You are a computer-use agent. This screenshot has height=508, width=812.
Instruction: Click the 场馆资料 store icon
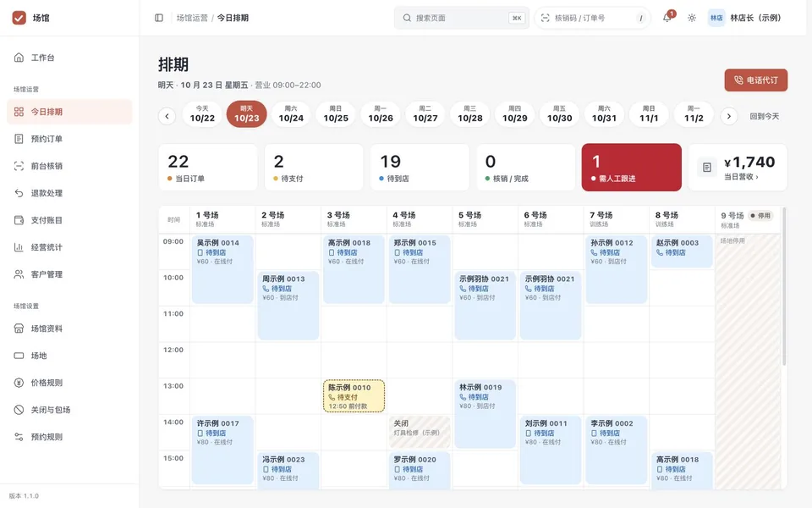(x=19, y=329)
